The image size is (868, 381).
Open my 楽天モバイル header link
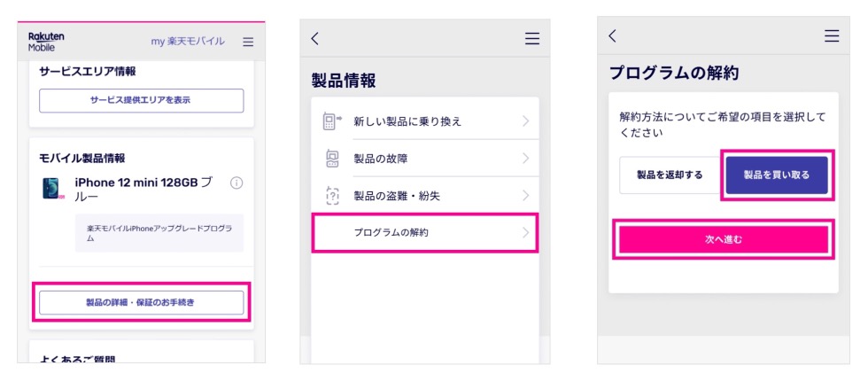point(187,42)
